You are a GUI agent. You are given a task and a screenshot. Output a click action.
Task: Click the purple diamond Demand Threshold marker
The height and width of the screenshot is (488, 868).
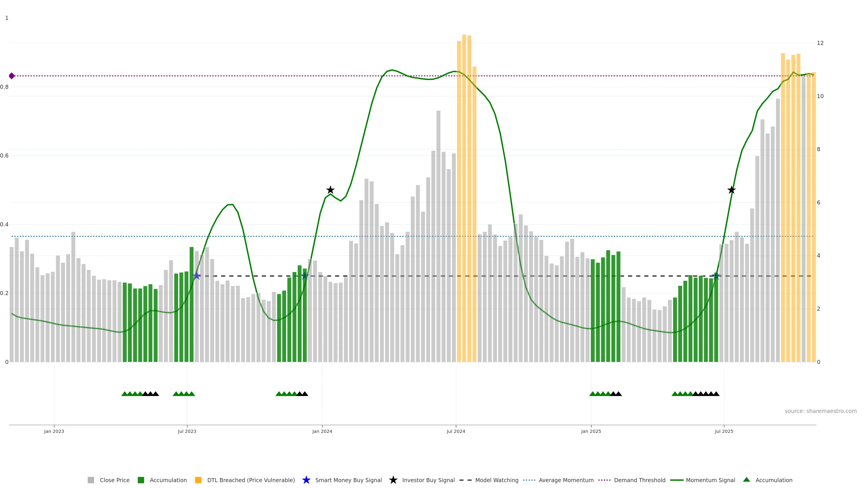(x=12, y=76)
